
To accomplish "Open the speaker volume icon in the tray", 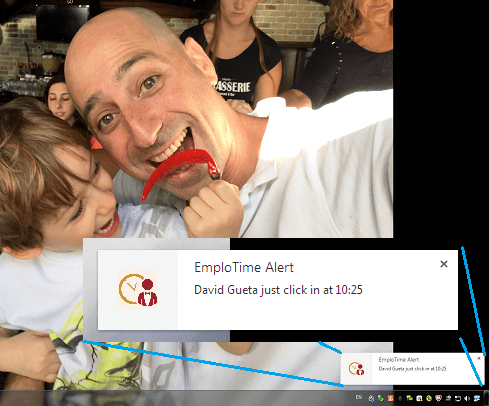I will coord(467,398).
